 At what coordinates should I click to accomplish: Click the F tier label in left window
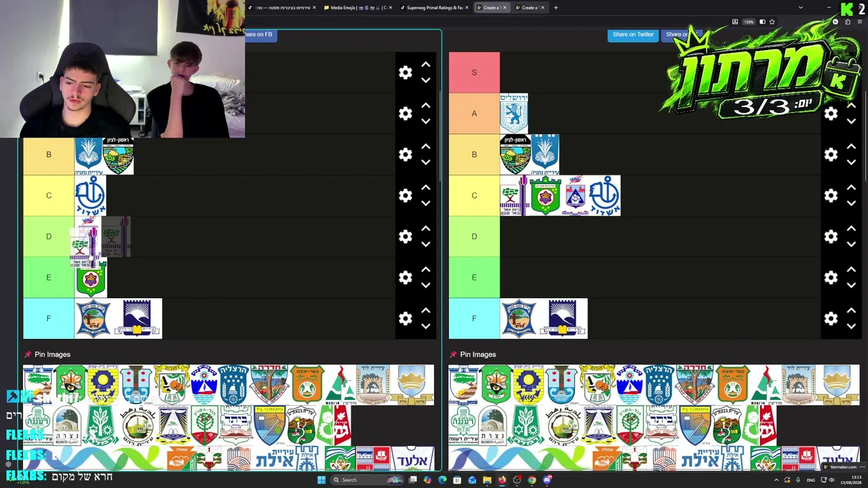(x=49, y=319)
